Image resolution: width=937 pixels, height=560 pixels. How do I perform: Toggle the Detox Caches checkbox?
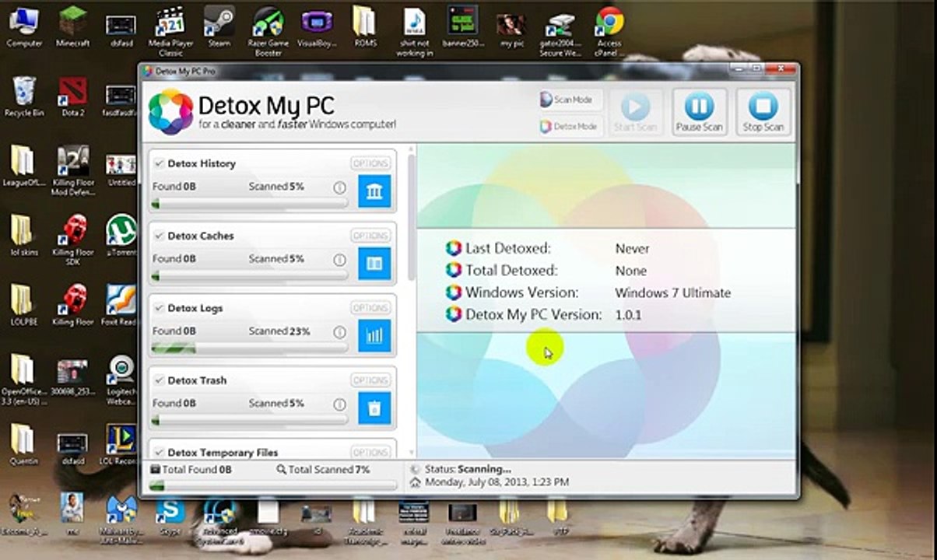coord(159,236)
